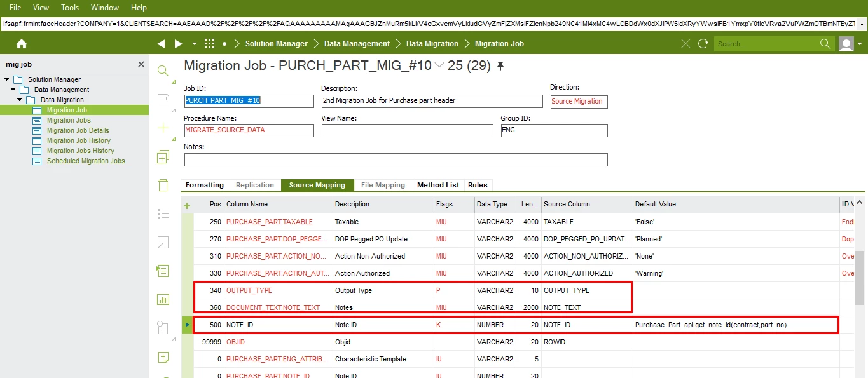Click the New record plus icon

(x=163, y=128)
